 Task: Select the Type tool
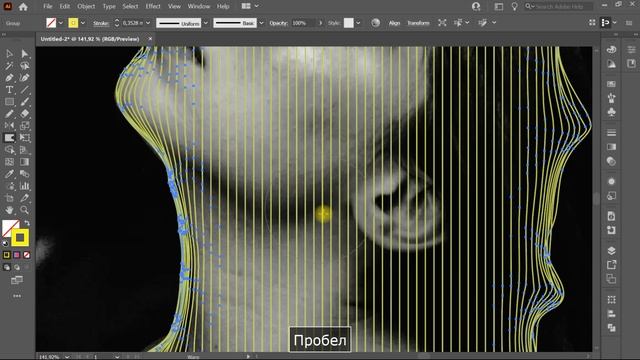coord(9,90)
